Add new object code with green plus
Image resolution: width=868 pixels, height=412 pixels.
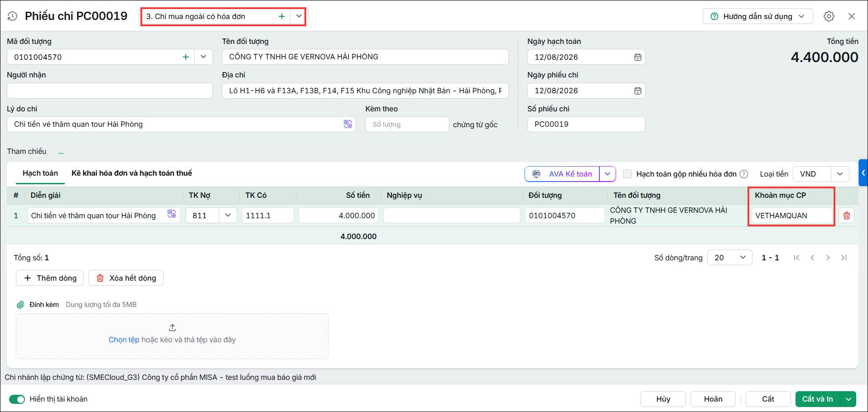click(x=186, y=57)
